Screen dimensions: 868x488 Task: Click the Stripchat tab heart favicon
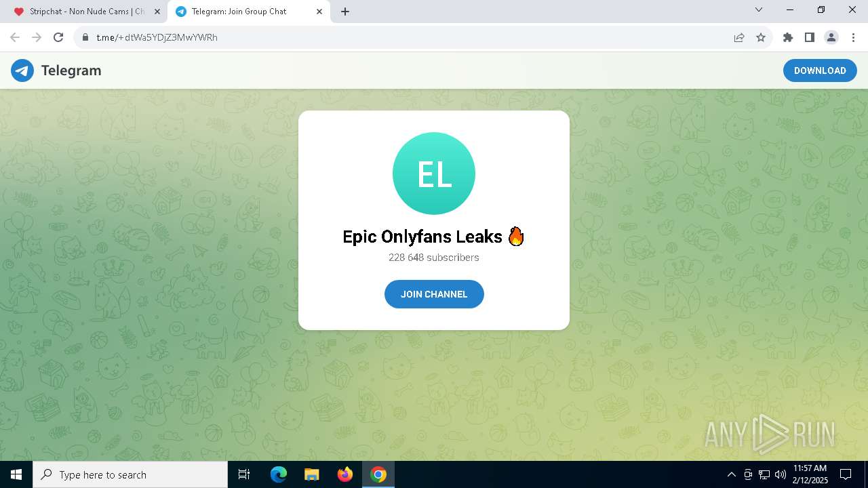[19, 12]
